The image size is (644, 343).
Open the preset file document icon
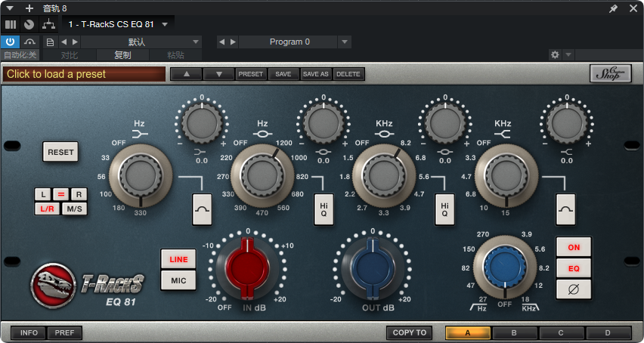(x=50, y=42)
